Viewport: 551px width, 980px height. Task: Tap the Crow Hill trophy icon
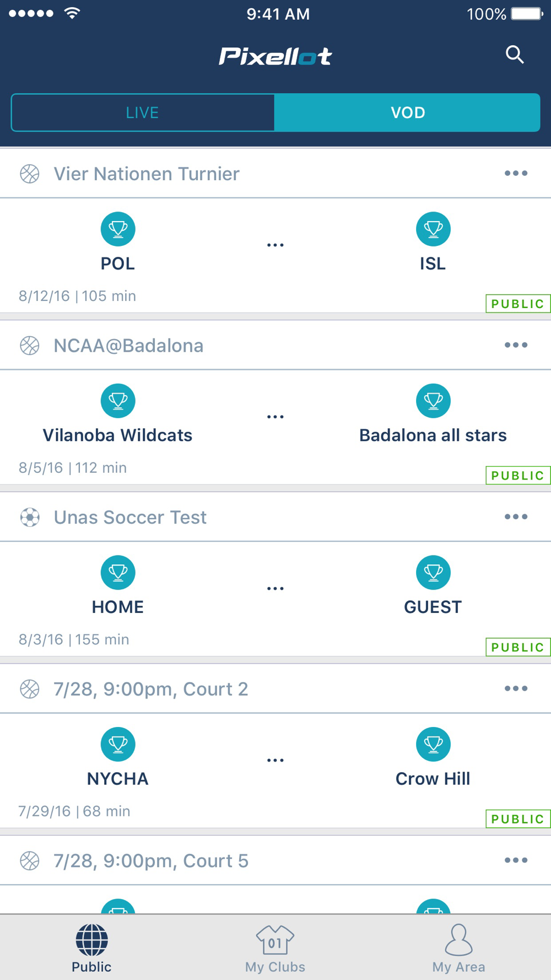tap(433, 744)
